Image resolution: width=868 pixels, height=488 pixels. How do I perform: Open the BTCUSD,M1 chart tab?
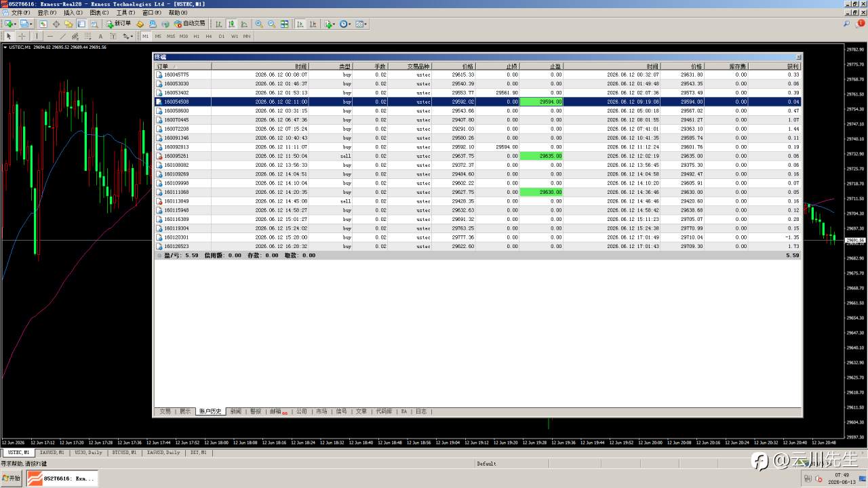[124, 452]
